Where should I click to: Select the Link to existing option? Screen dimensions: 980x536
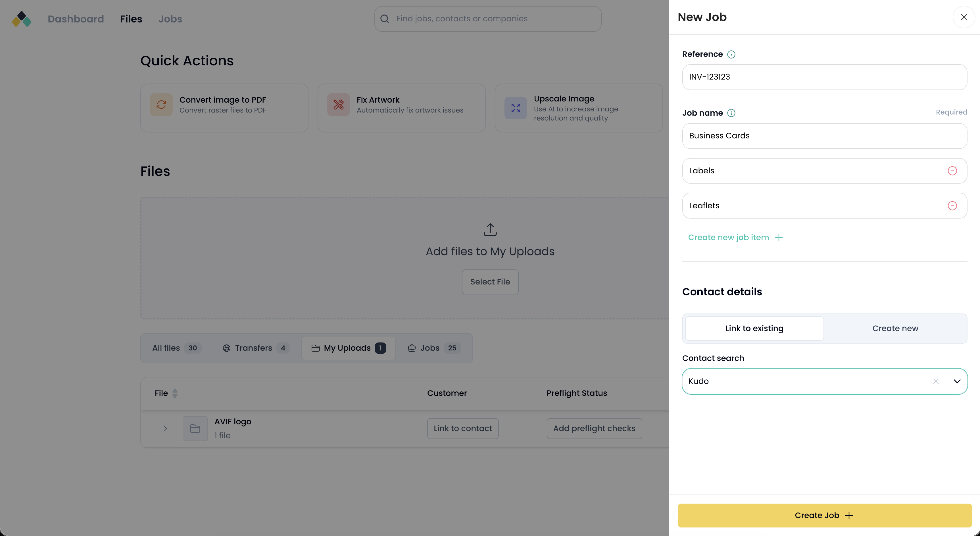coord(754,329)
